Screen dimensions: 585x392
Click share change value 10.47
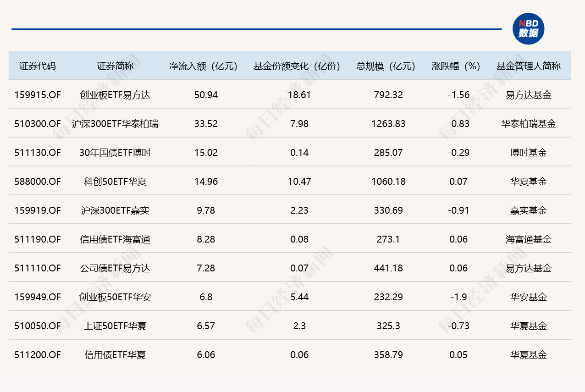click(299, 182)
